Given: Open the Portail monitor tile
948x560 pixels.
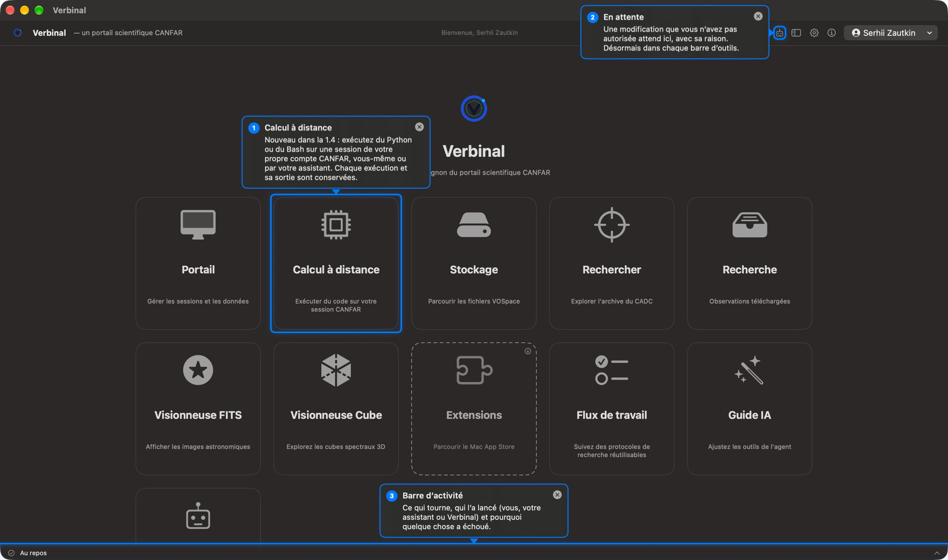Looking at the screenshot, I should (198, 263).
